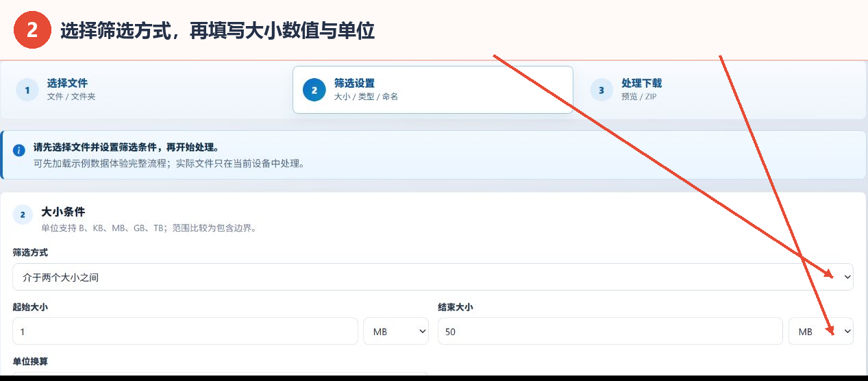Open the 筛选方式 dropdown
Image resolution: width=868 pixels, height=381 pixels.
433,277
